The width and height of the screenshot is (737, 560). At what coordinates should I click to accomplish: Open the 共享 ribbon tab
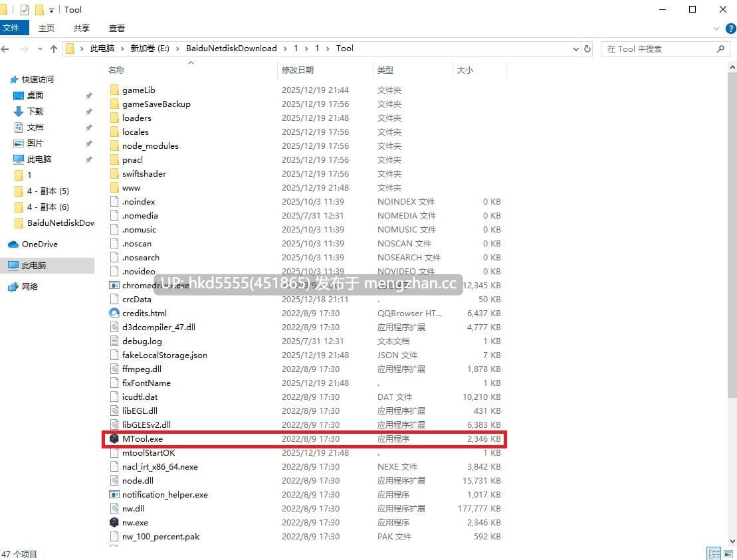coord(81,28)
